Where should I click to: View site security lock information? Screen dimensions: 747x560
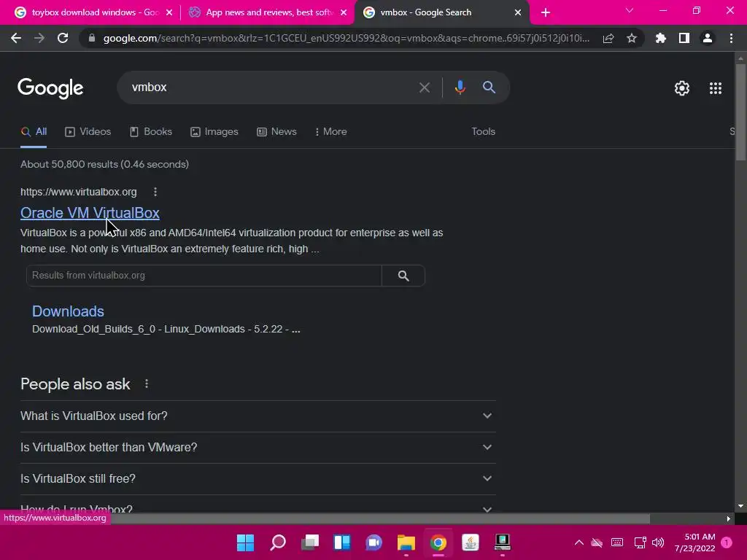(x=92, y=38)
